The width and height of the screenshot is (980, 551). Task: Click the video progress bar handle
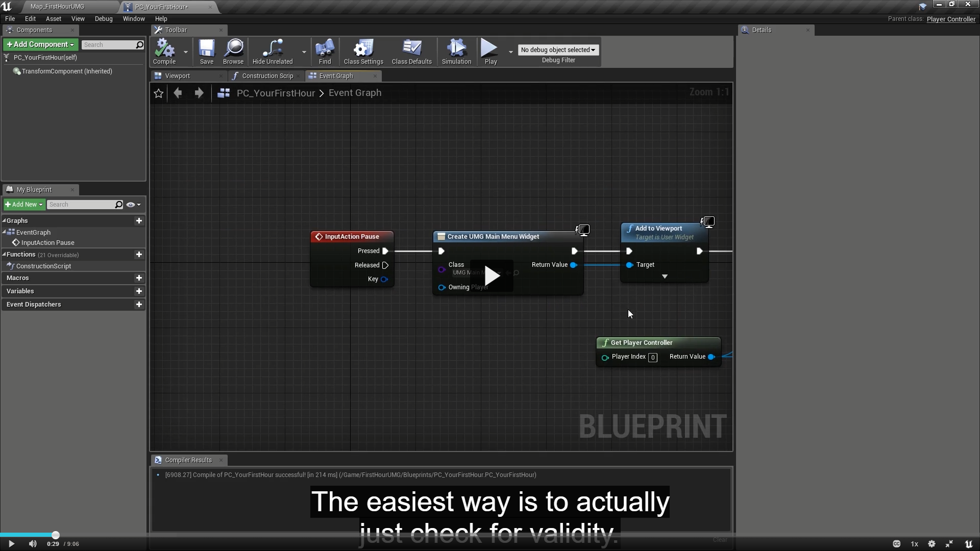pos(56,535)
